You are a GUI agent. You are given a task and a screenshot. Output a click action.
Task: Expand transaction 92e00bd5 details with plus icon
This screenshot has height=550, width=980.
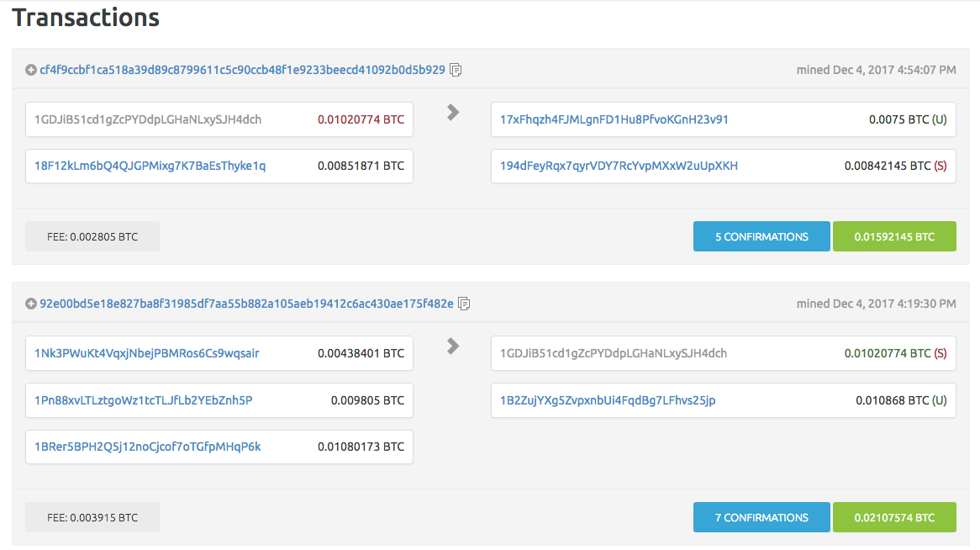coord(30,304)
